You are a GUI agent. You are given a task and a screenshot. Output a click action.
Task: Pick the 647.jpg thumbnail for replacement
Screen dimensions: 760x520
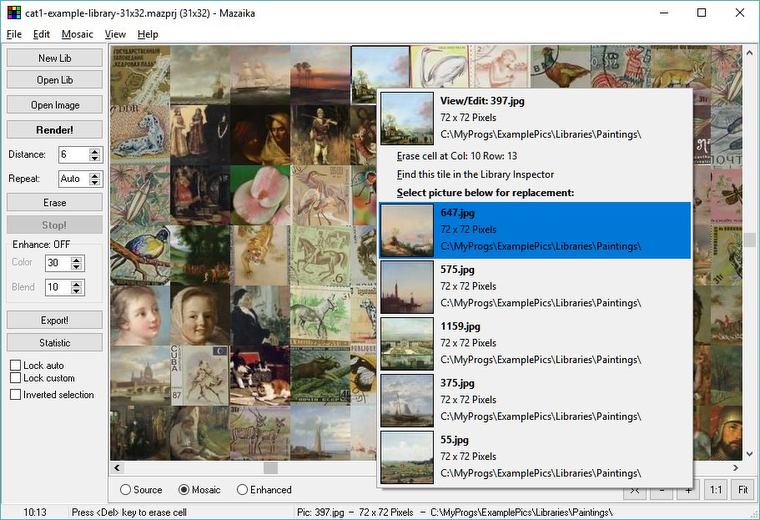407,230
